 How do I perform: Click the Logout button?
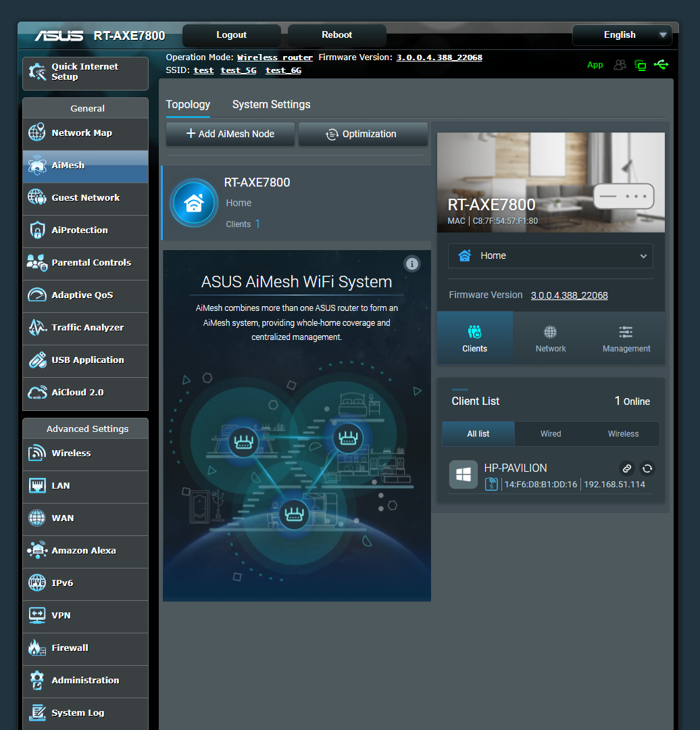231,35
